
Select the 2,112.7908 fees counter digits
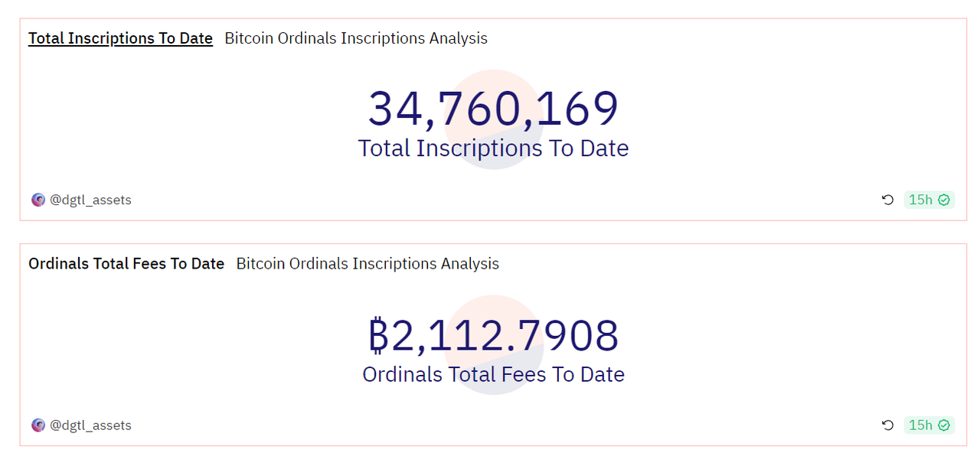(x=505, y=336)
